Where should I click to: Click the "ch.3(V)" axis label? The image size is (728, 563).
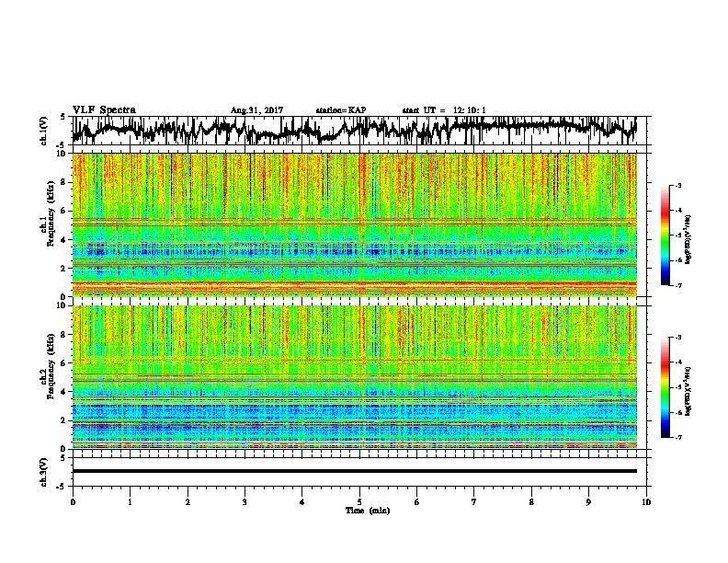(x=44, y=472)
